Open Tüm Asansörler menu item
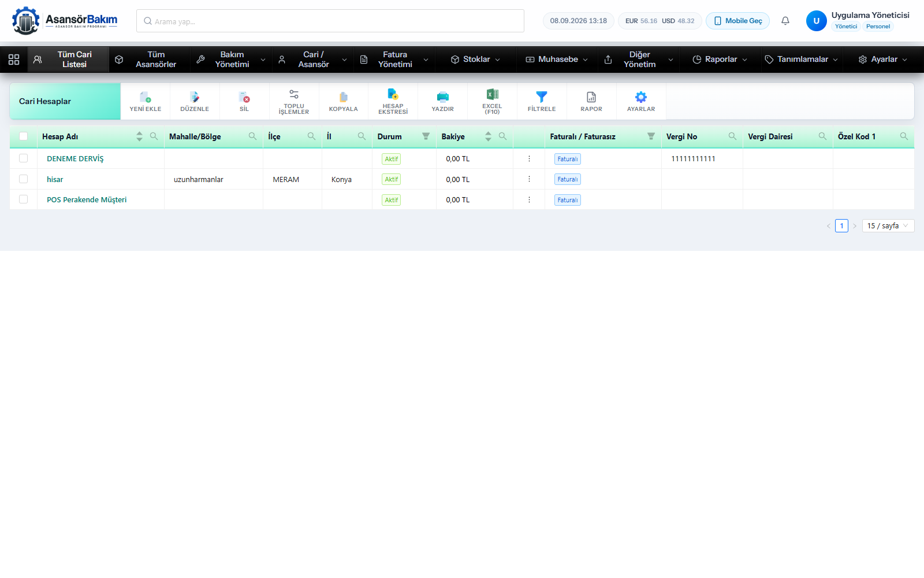The image size is (924, 578). [150, 60]
